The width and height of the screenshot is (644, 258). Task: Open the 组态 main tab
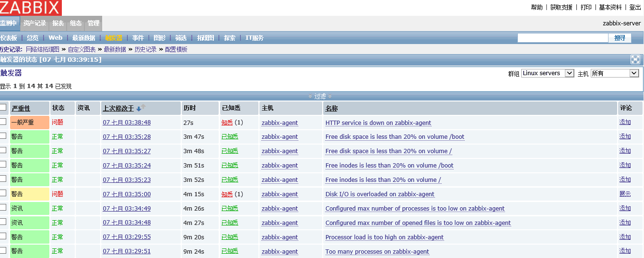(x=76, y=23)
